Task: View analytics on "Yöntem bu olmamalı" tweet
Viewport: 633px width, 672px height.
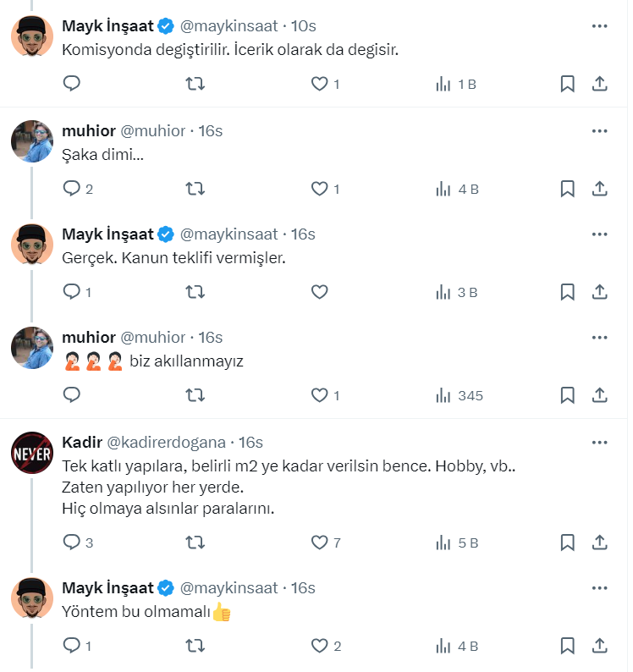Action: tap(457, 646)
